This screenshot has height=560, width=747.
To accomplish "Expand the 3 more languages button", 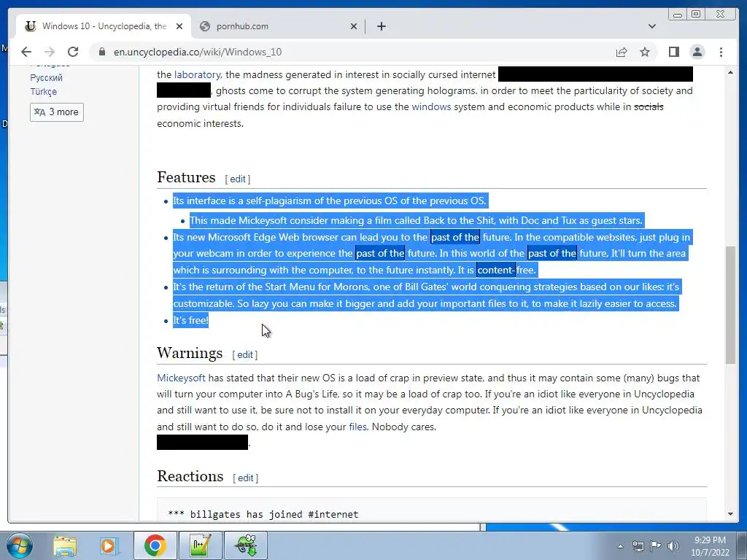I will (57, 112).
